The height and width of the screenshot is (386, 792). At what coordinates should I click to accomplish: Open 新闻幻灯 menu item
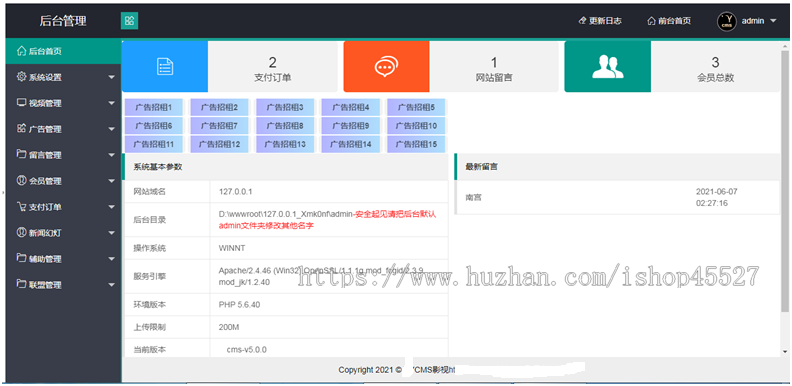[63, 233]
